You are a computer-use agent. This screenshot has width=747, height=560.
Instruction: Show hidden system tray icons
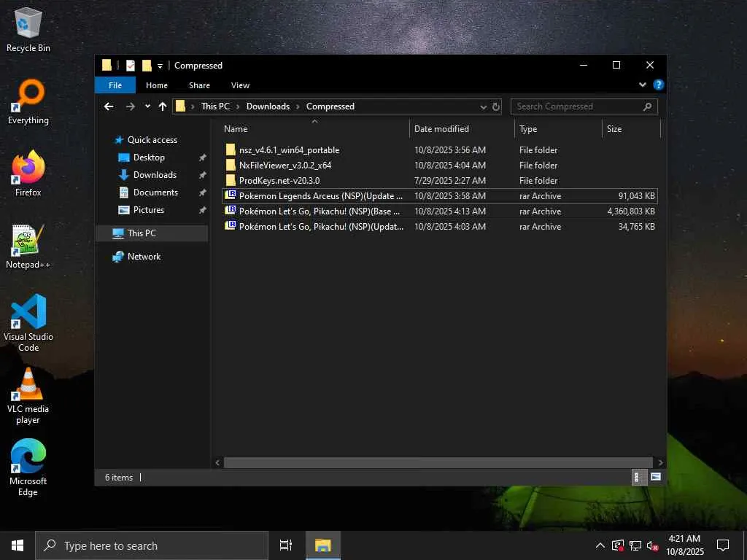(x=600, y=545)
